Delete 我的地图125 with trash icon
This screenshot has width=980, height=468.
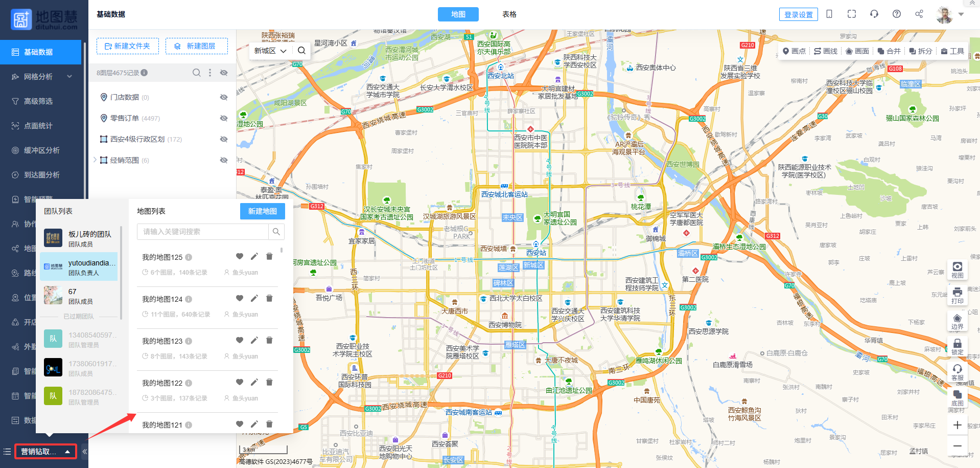click(269, 256)
